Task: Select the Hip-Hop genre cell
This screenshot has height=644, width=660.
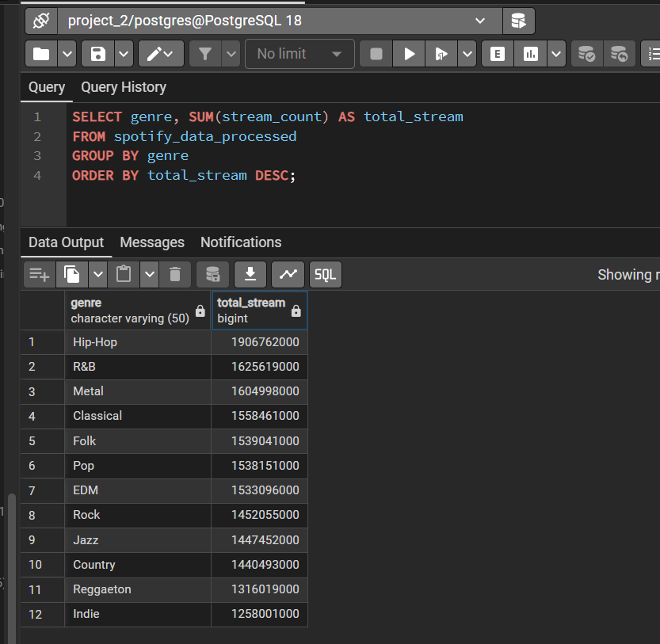Action: 138,342
